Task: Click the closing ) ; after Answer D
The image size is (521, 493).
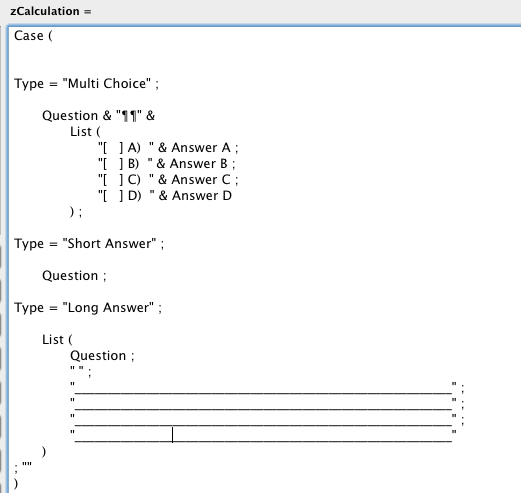Action: click(76, 212)
